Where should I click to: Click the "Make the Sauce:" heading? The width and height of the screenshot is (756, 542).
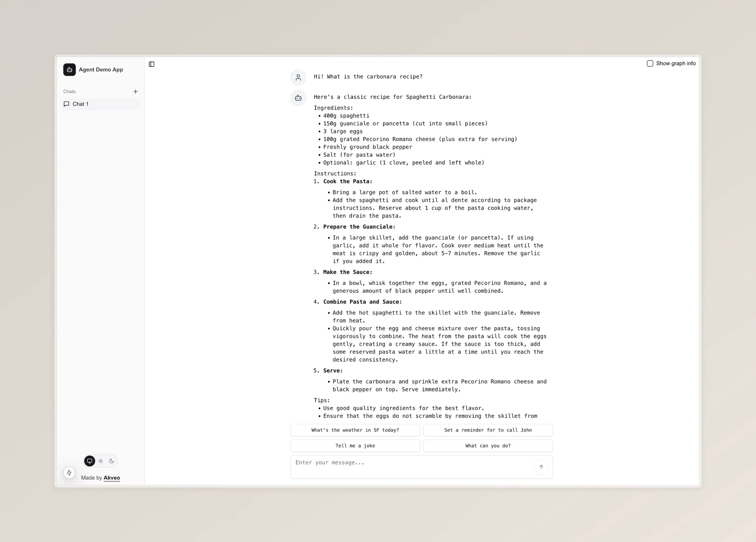point(348,272)
